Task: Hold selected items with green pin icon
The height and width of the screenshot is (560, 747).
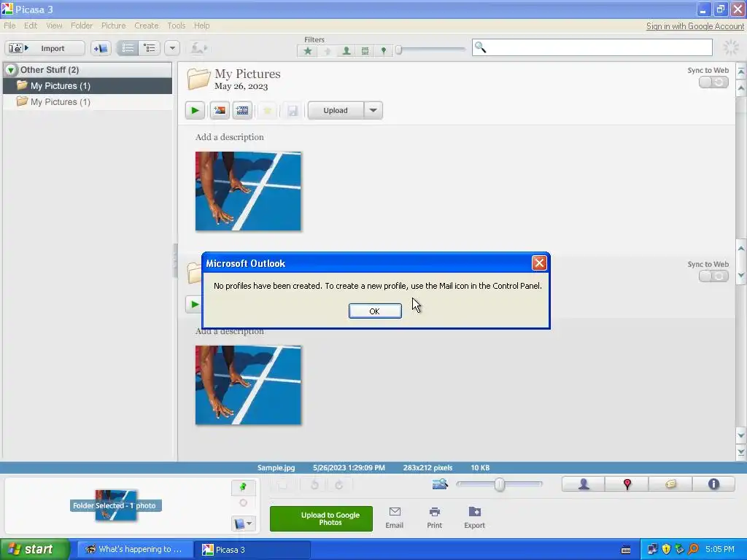Action: pyautogui.click(x=244, y=486)
